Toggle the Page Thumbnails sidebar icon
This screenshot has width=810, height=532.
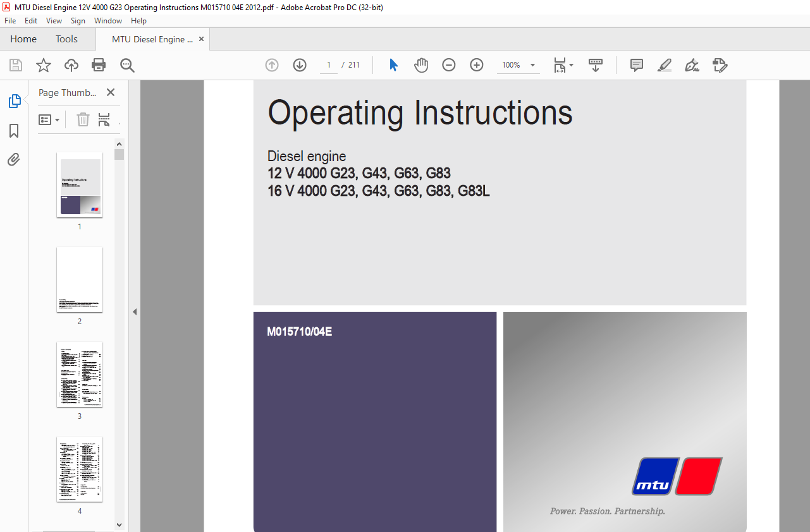coord(14,101)
